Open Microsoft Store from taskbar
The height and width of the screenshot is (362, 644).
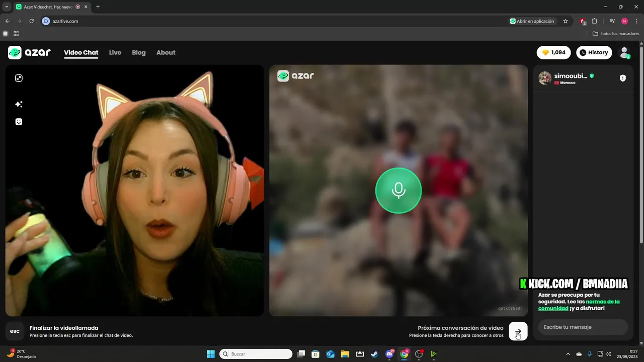[315, 354]
